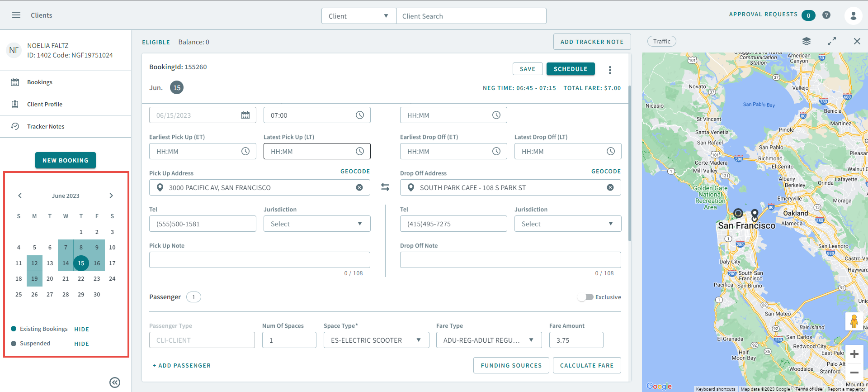
Task: Hide Existing Bookings on calendar
Action: tap(81, 329)
